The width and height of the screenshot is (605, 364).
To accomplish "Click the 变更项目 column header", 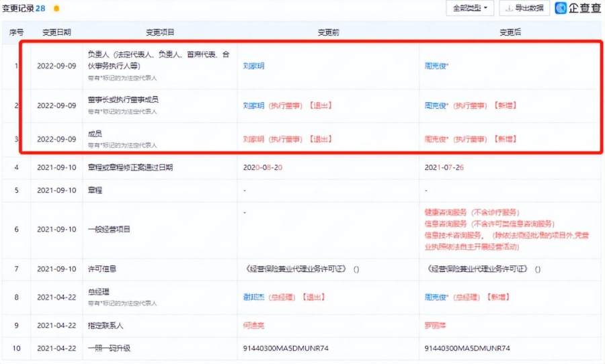I will point(160,32).
